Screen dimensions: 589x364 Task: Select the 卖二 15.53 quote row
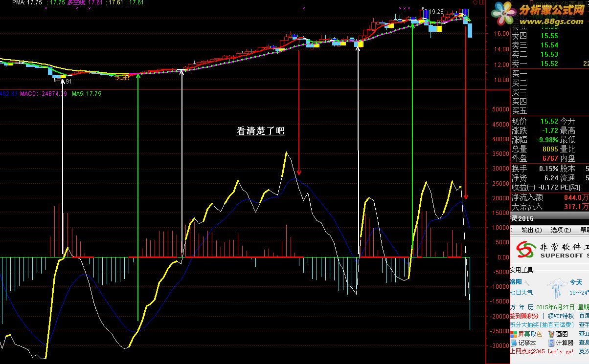[550, 54]
